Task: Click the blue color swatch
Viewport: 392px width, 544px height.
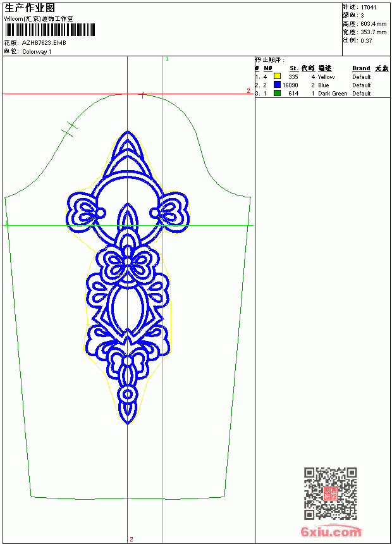Action: 277,85
